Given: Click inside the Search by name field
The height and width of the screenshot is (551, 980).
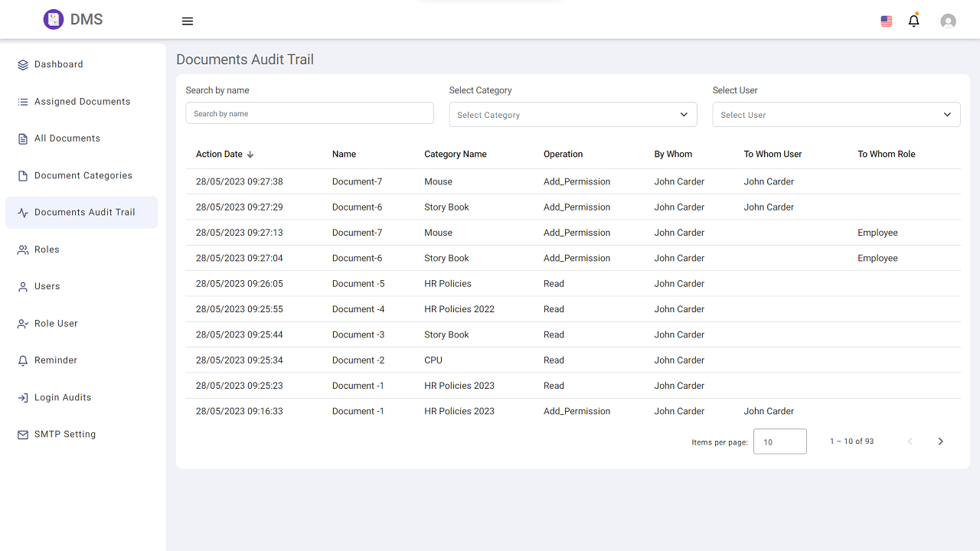Looking at the screenshot, I should pyautogui.click(x=309, y=112).
